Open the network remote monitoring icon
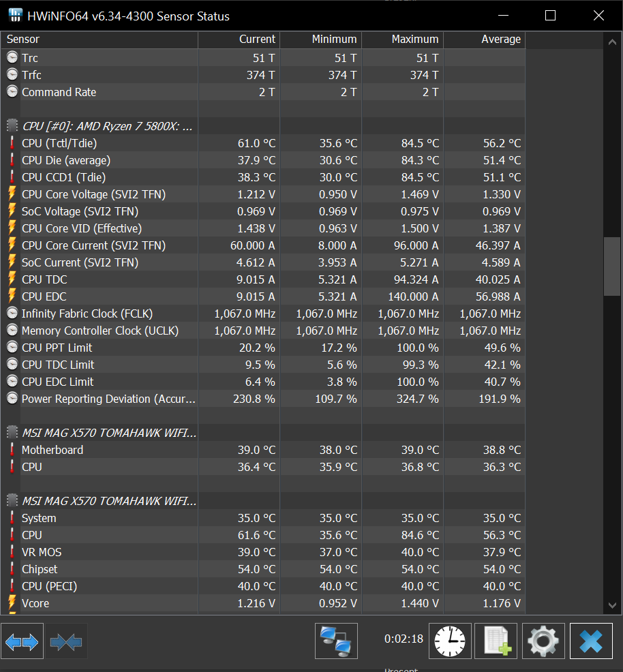 pos(336,642)
